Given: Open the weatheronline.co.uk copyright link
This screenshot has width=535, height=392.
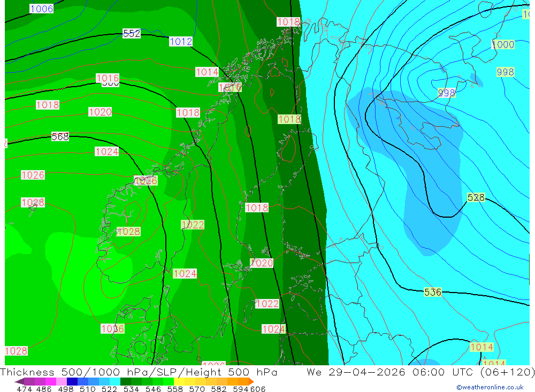Looking at the screenshot, I should pos(490,387).
